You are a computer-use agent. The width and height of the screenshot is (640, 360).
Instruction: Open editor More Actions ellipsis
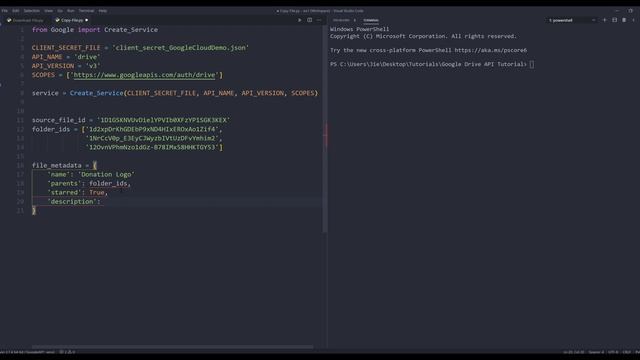point(319,20)
